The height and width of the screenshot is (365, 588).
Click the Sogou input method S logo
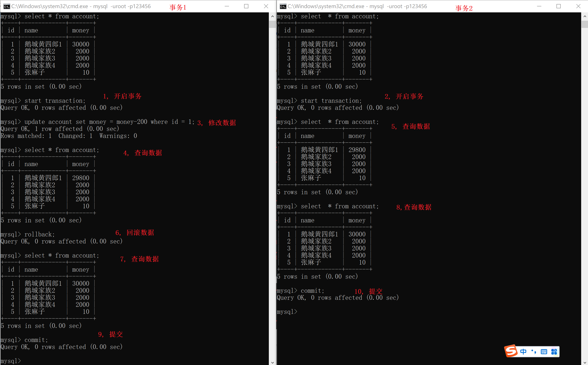pos(511,351)
